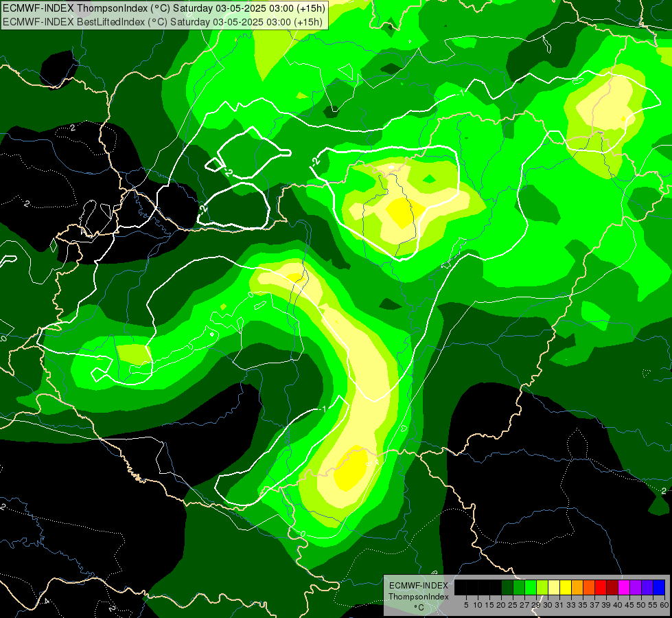
Task: Select the yellow-green 29–30 legend swatch
Action: 542,587
